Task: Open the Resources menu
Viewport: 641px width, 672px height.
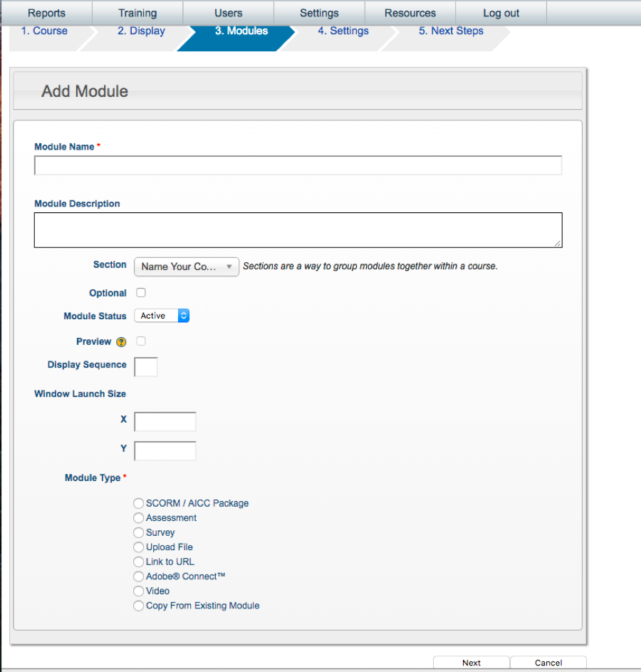Action: tap(410, 13)
